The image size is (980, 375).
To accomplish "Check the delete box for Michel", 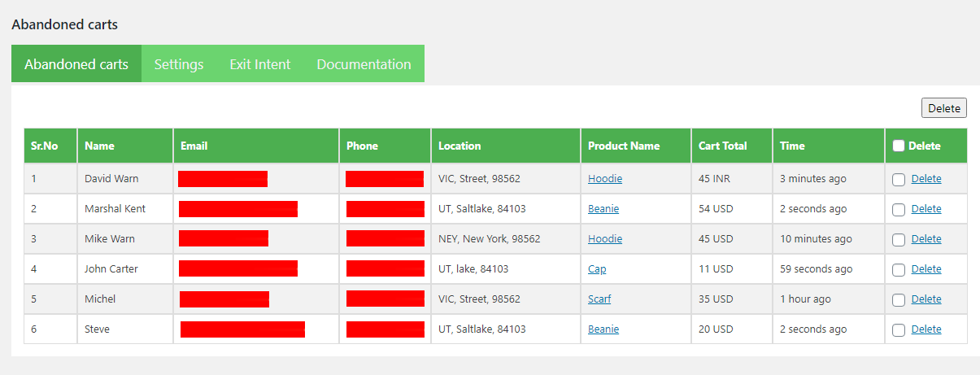I will 899,299.
